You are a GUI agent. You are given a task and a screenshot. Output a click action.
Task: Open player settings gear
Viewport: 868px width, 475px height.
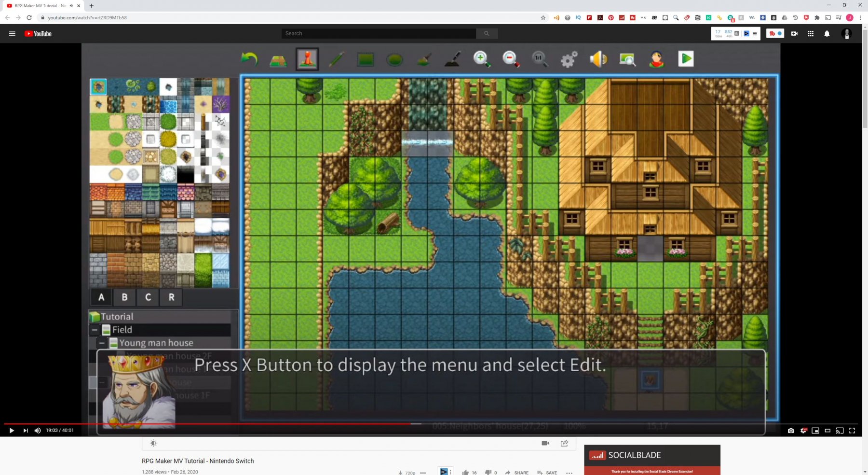[803, 431]
